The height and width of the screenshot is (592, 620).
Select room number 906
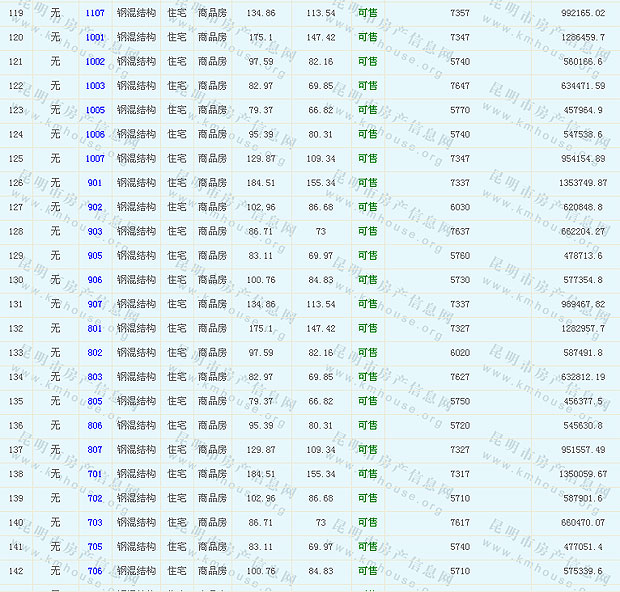pyautogui.click(x=95, y=280)
